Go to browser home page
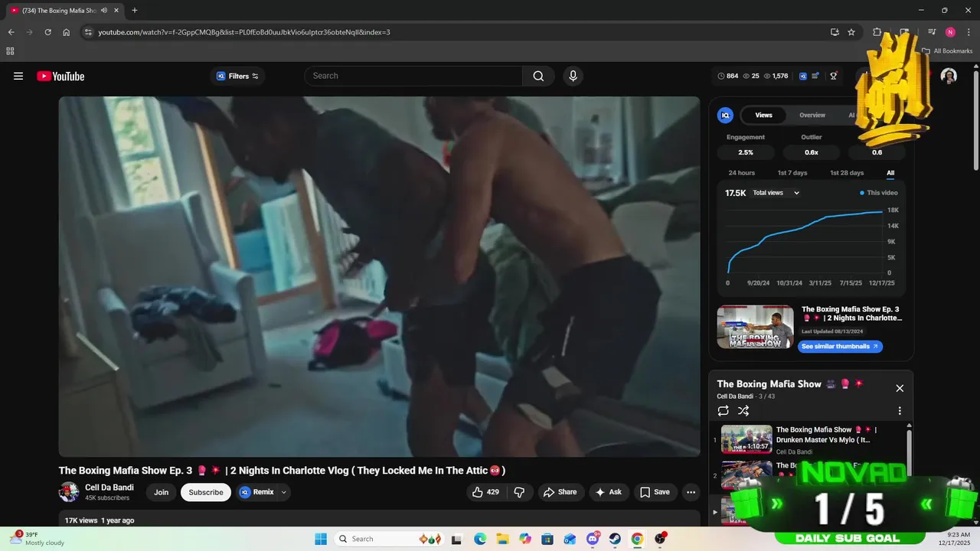This screenshot has height=551, width=980. (x=66, y=32)
